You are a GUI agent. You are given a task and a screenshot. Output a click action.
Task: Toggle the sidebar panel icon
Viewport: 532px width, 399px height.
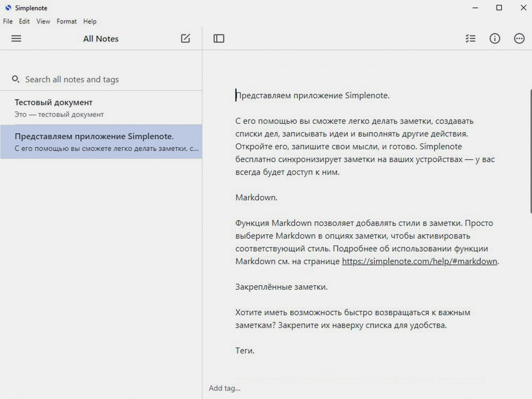pos(219,38)
